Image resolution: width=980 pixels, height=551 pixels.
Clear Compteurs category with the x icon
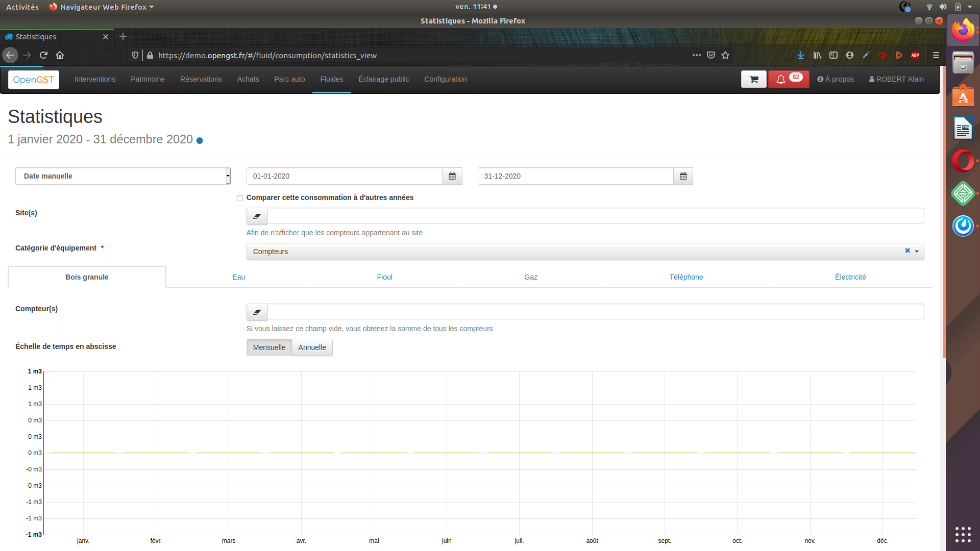[908, 251]
